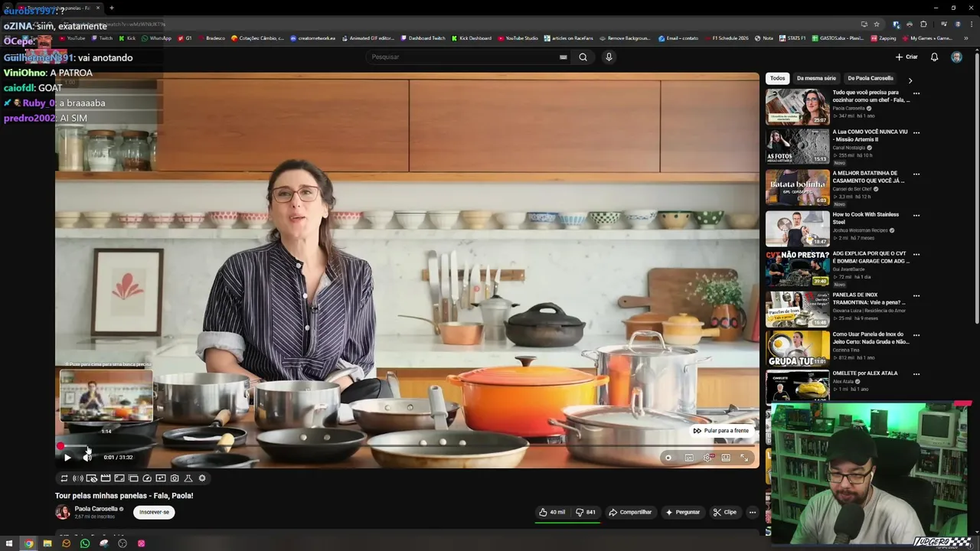Open Paola Carosella channel name link
The width and height of the screenshot is (980, 551).
click(x=96, y=509)
